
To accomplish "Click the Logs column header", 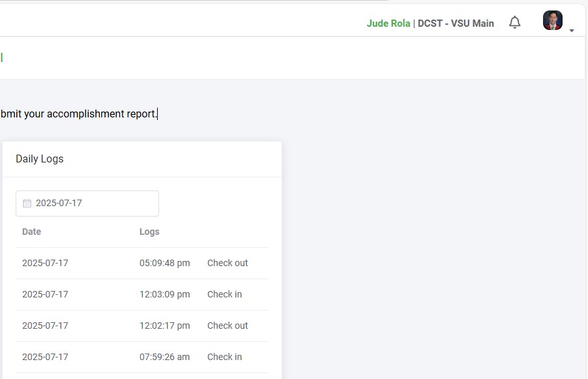I will pos(149,232).
